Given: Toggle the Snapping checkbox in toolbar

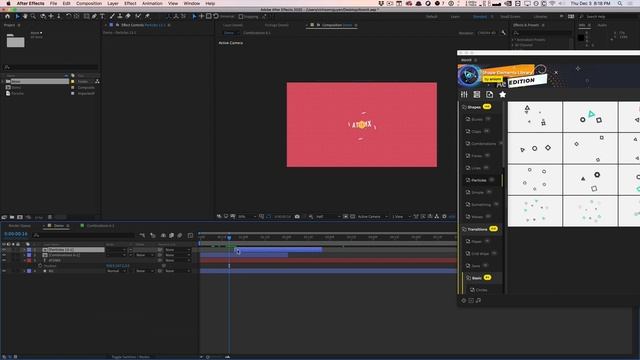Looking at the screenshot, I should point(241,17).
